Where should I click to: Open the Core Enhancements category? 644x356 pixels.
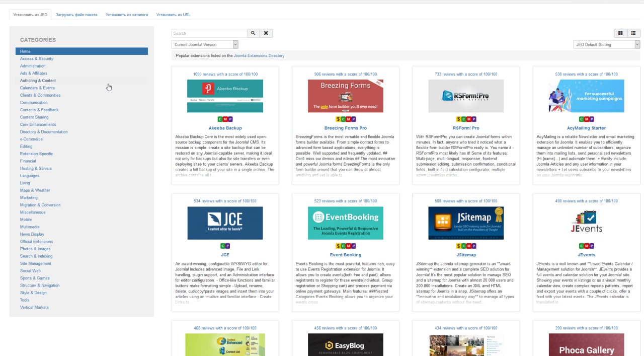tap(38, 124)
